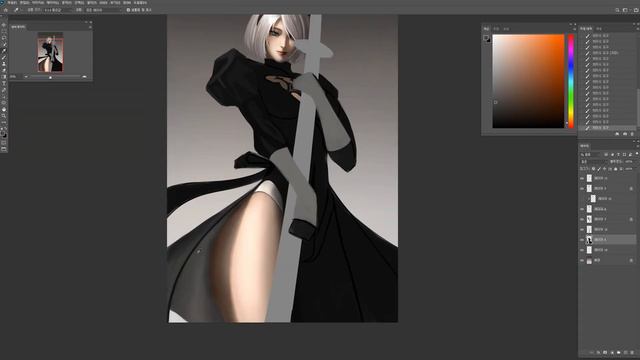Screen dimensions: 640x360
Task: Select the Hand tool
Action: click(x=4, y=109)
